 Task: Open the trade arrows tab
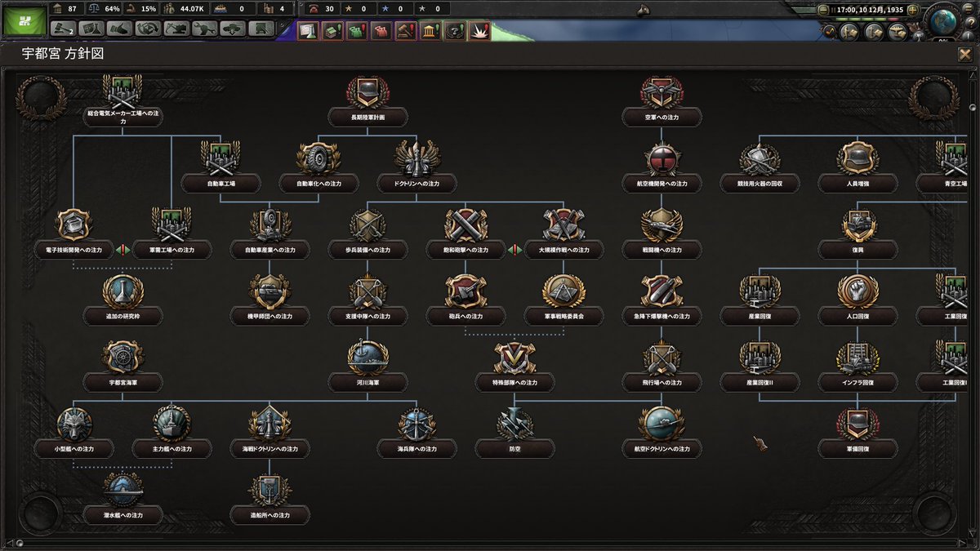point(149,29)
